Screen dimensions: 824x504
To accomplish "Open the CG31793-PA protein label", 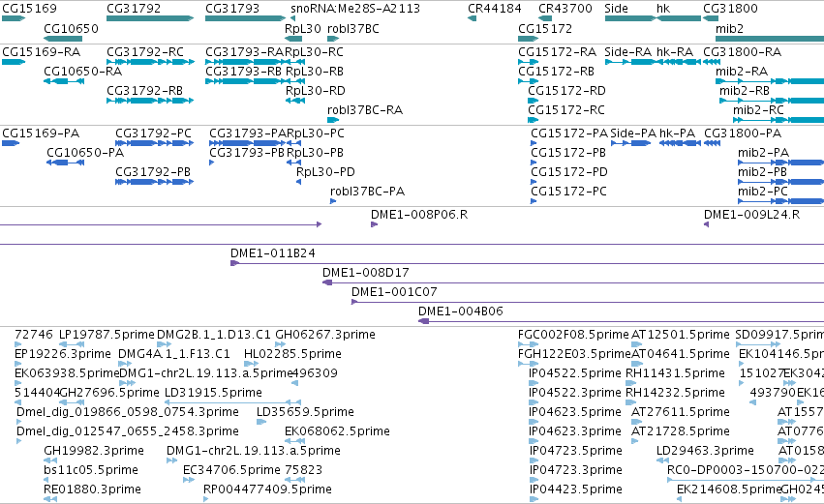I will 248,133.
